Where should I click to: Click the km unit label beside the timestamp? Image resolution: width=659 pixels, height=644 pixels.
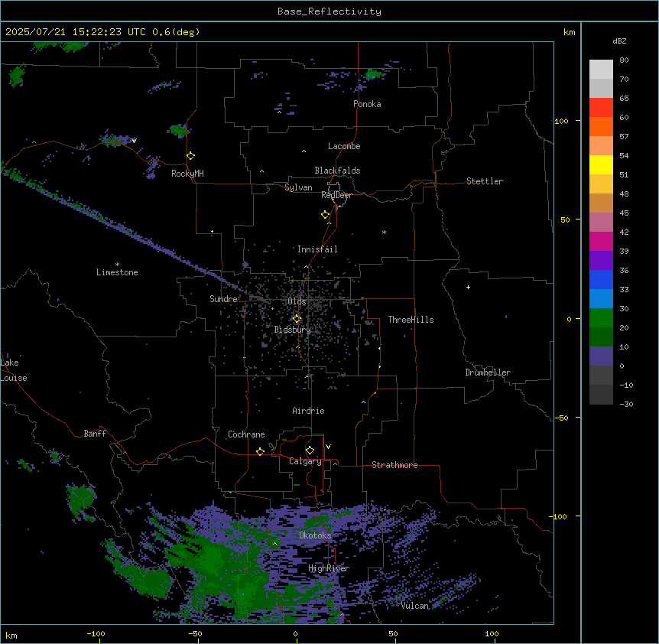tap(569, 32)
